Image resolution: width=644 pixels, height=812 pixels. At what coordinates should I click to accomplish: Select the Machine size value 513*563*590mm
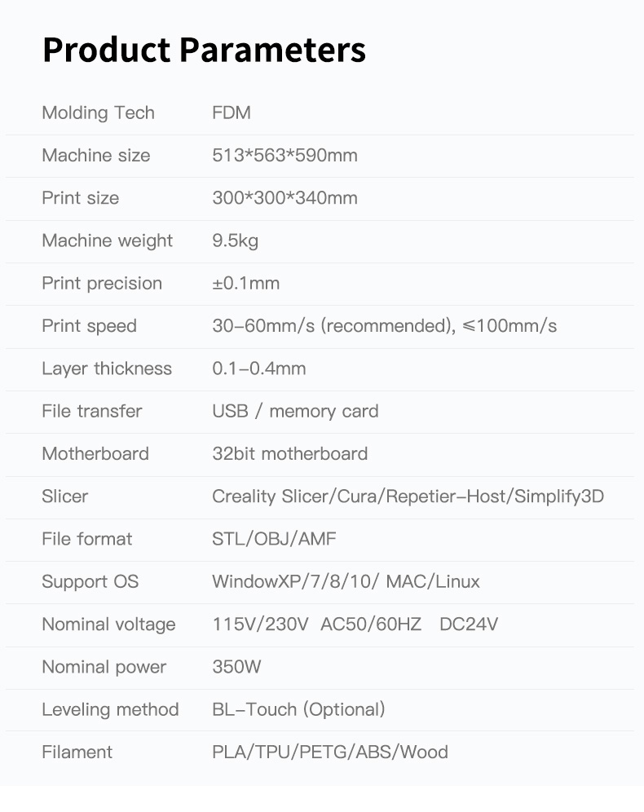point(285,155)
